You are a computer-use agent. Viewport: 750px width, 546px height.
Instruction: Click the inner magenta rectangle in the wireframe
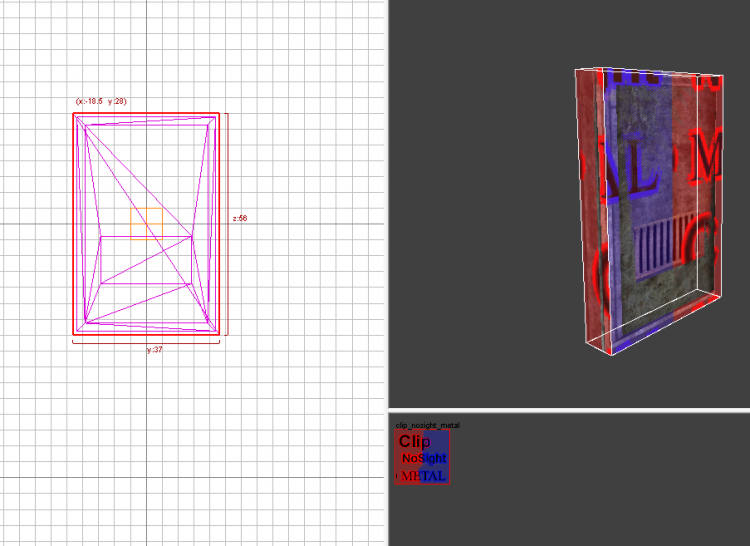point(146,260)
